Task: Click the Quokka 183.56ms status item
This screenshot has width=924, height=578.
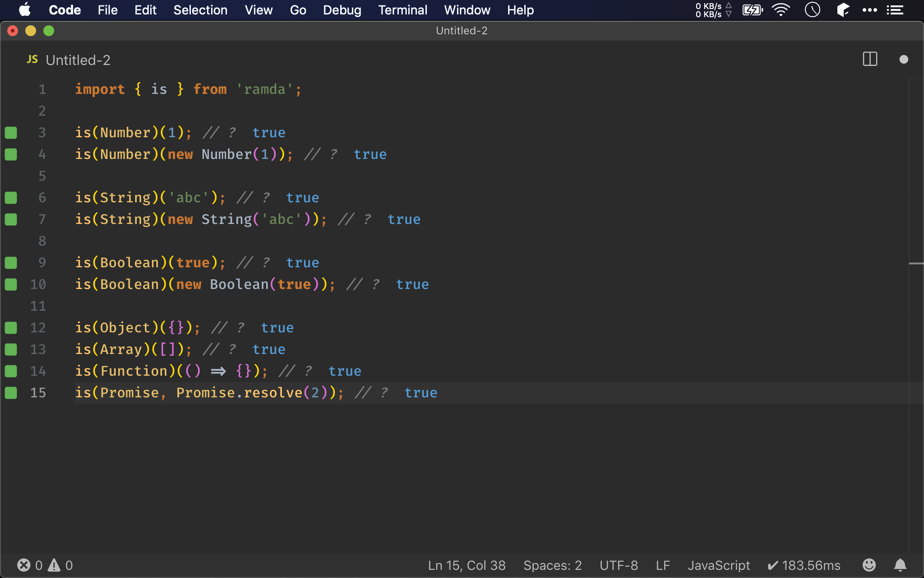Action: point(804,565)
